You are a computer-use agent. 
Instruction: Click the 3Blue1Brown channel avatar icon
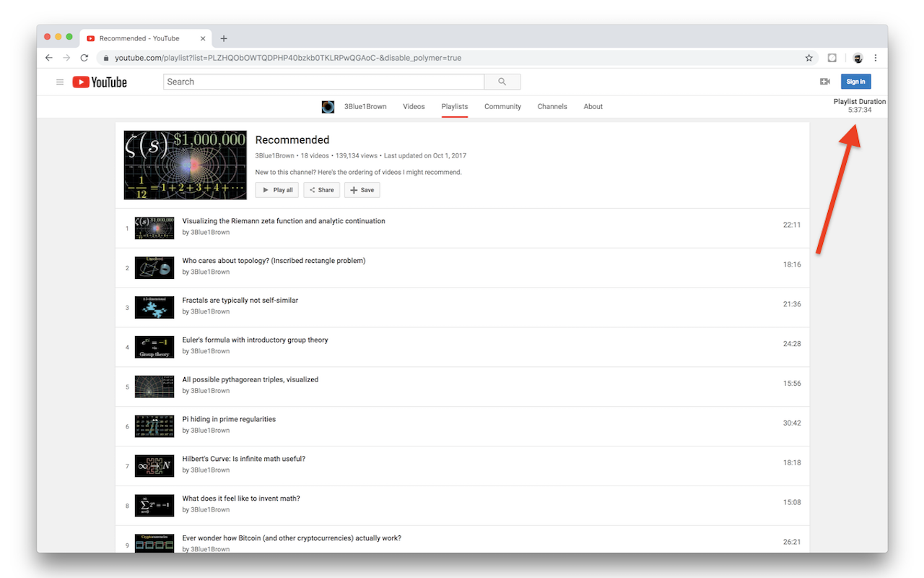328,107
